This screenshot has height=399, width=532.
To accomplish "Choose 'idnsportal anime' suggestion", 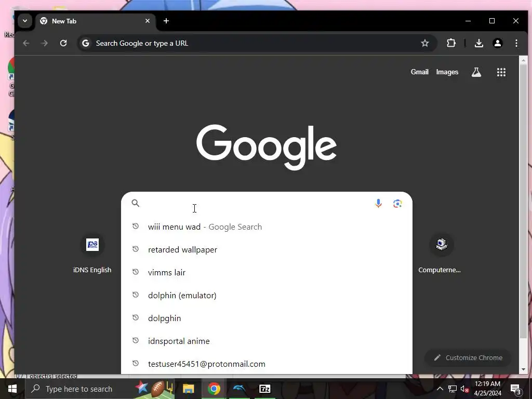I will pyautogui.click(x=267, y=341).
